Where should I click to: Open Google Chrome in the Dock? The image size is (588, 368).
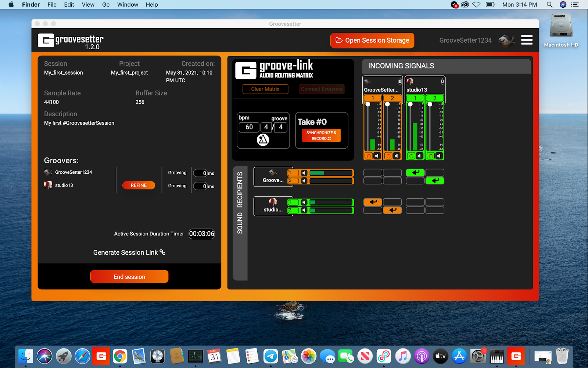pos(120,356)
